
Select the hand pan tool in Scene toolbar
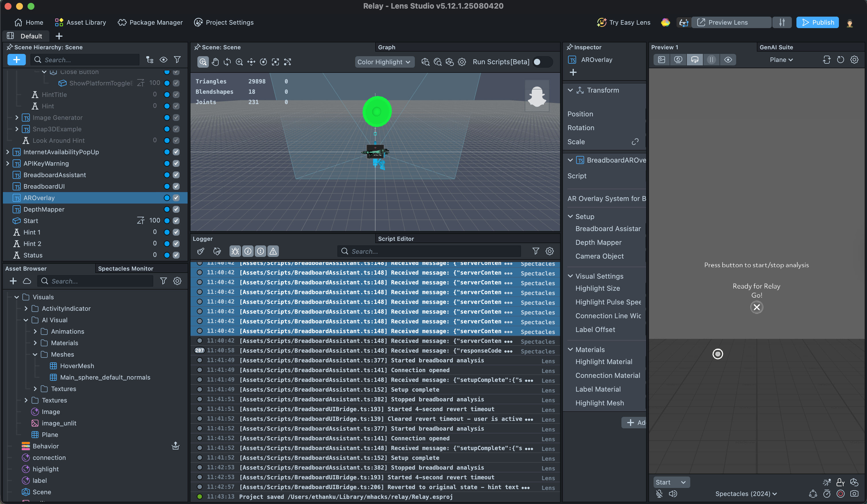tap(215, 62)
